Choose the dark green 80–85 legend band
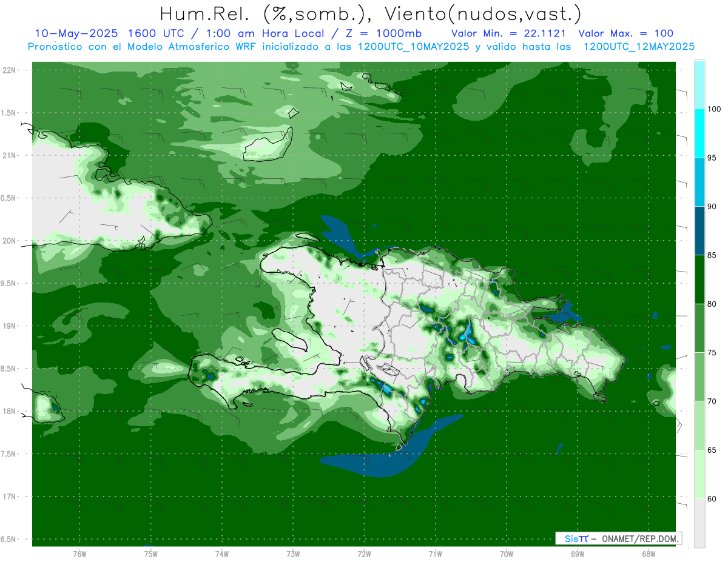This screenshot has width=728, height=562. coord(699,279)
